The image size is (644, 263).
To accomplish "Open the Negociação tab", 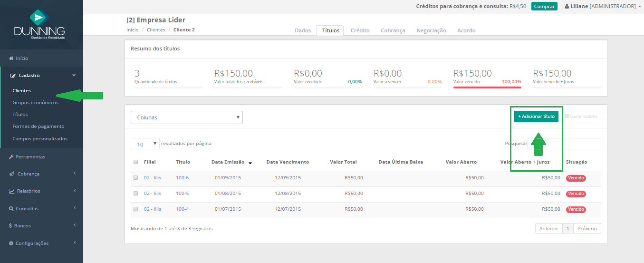I will 431,30.
